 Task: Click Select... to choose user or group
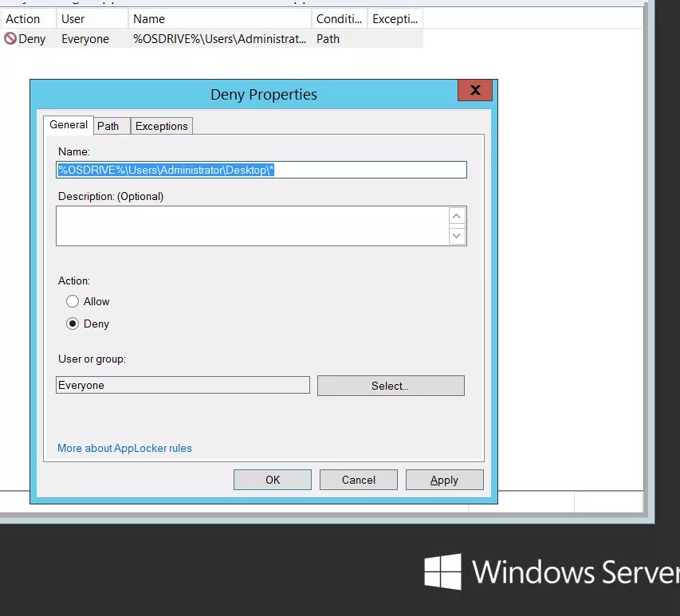[x=391, y=386]
